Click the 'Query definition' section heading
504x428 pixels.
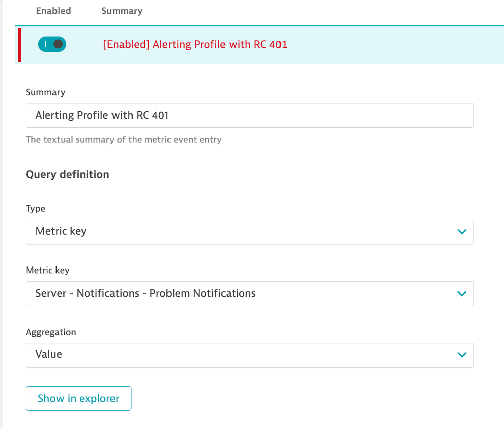coord(68,174)
